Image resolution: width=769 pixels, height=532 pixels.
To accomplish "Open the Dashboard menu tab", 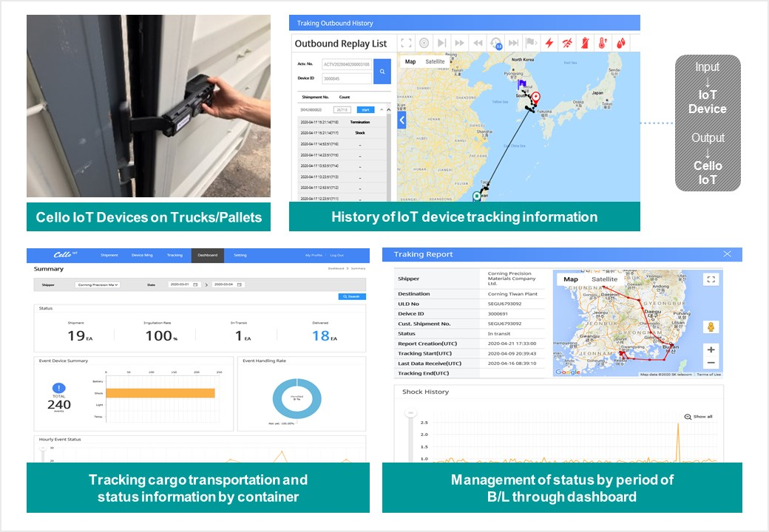I will coord(208,255).
